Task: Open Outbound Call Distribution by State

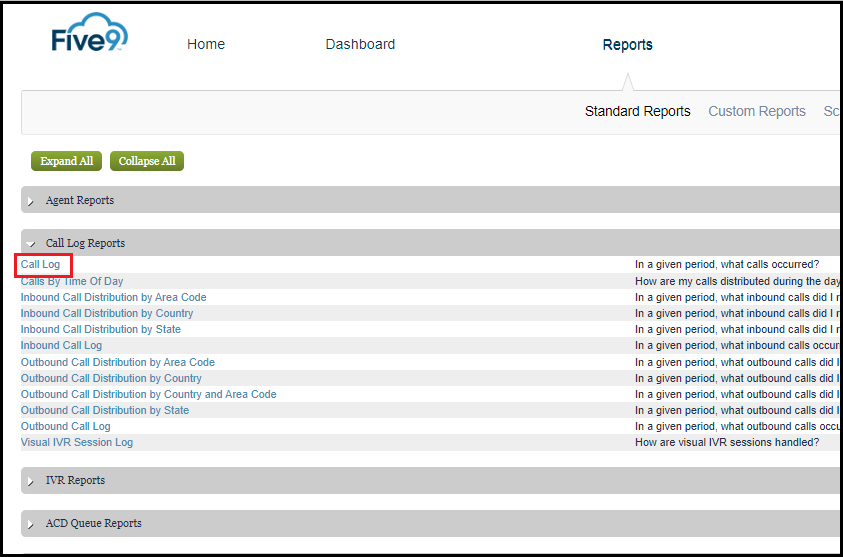Action: click(x=105, y=410)
